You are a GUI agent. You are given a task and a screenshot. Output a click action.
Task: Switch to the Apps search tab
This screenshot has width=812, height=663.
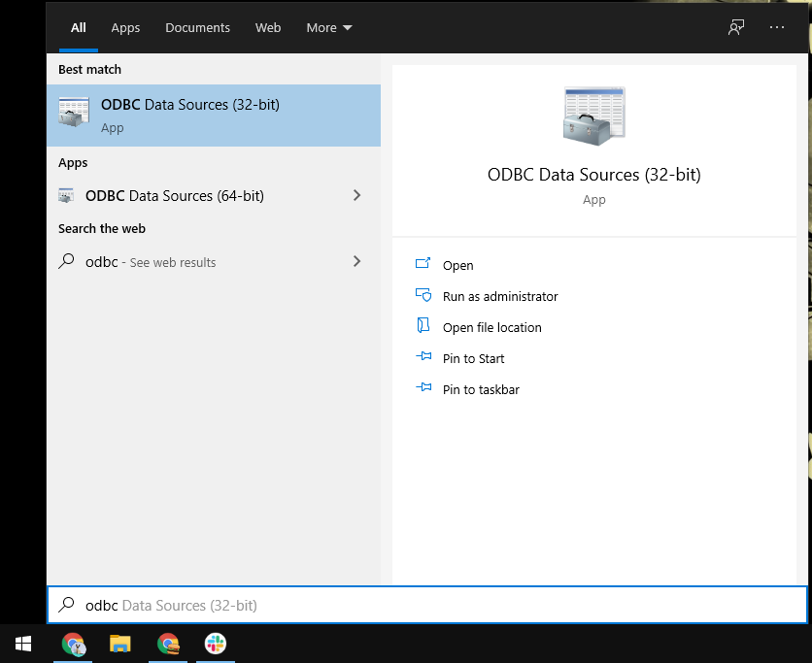pyautogui.click(x=125, y=28)
